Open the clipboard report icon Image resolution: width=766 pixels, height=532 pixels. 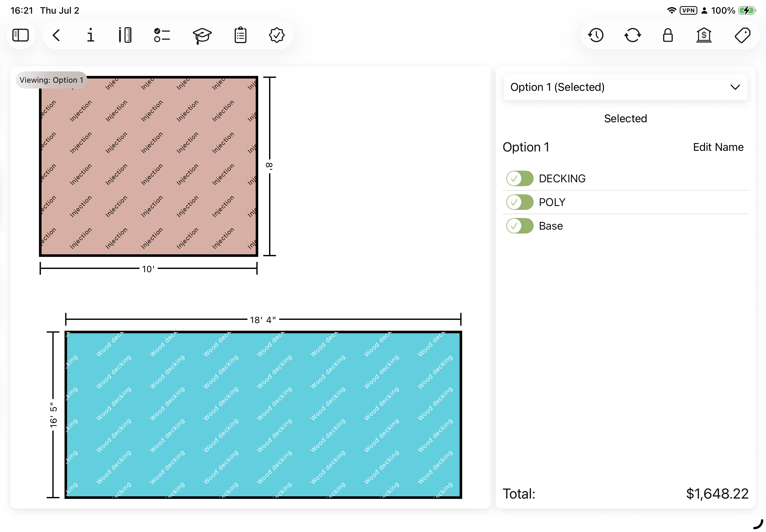point(241,35)
